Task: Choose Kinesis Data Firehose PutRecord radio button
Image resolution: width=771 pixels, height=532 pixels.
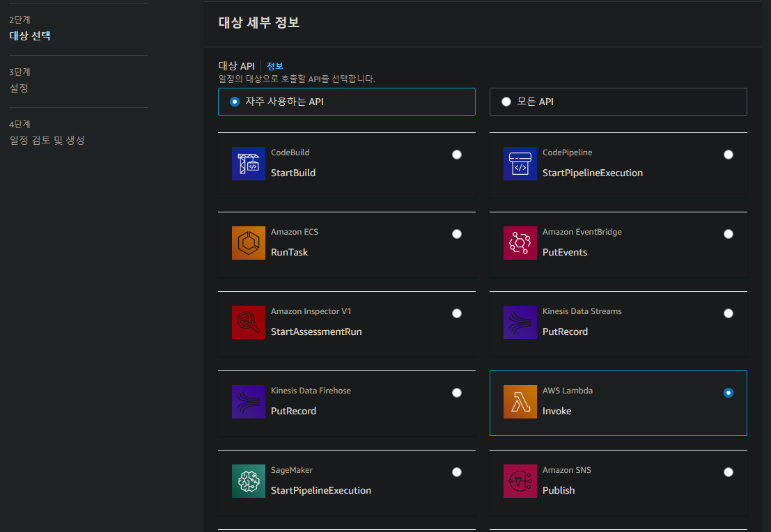Action: [457, 393]
